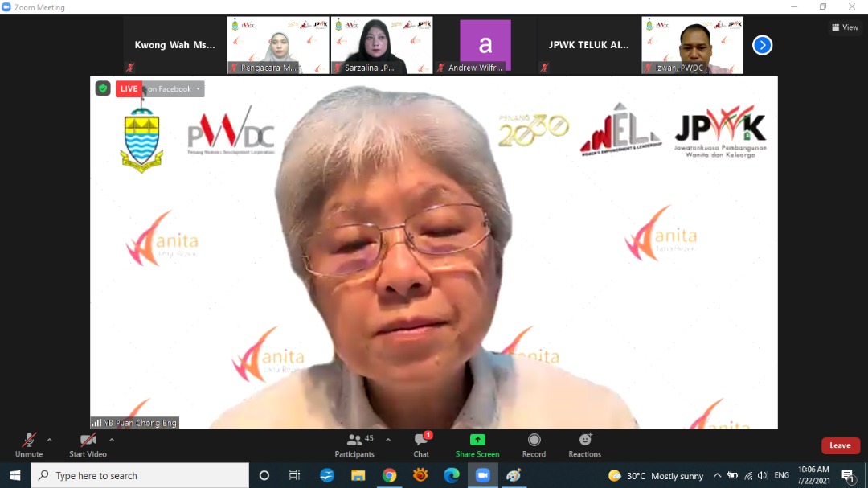Open the Facebook livestream dropdown
The width and height of the screenshot is (868, 488).
point(198,89)
